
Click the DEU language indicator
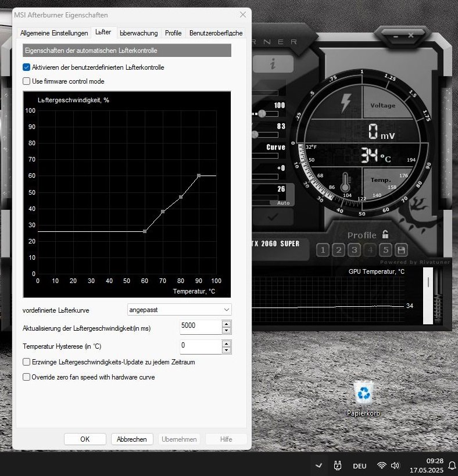(360, 466)
